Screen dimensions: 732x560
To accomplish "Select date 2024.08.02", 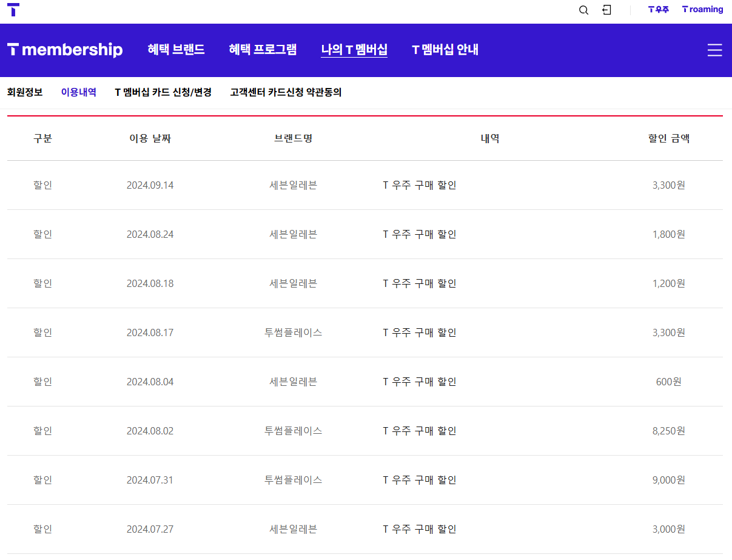I will [150, 431].
